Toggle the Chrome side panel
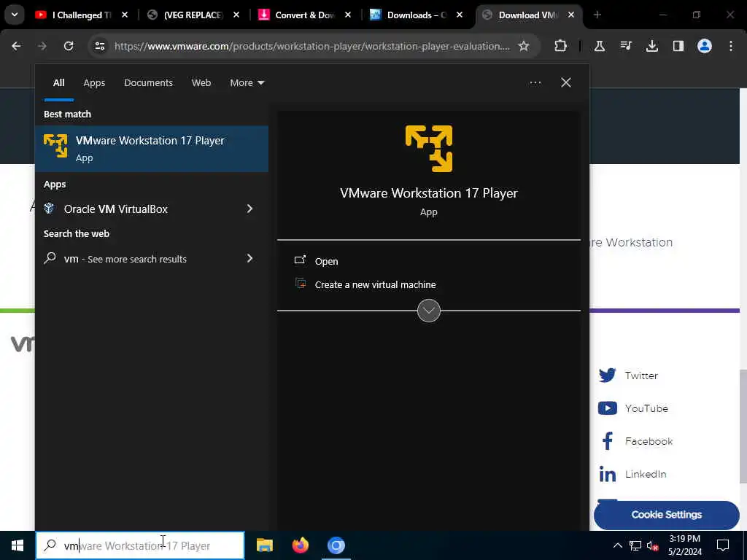 pos(678,46)
